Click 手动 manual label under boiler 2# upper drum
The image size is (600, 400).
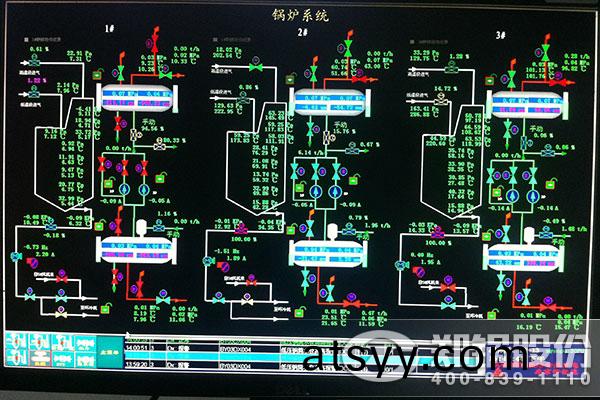click(x=341, y=125)
